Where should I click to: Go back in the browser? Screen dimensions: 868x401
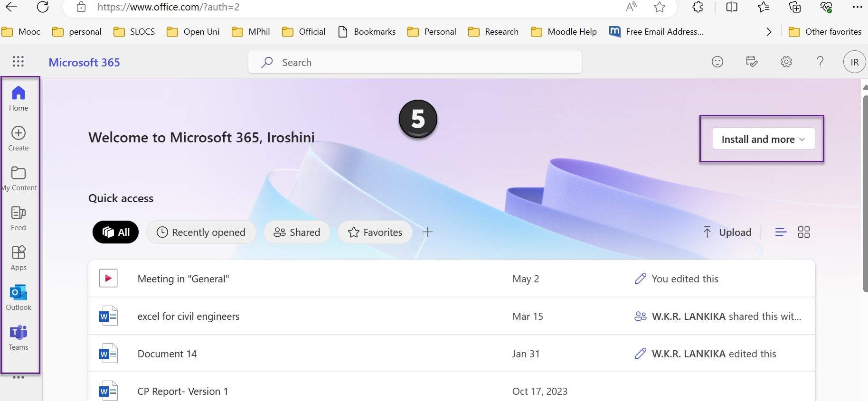pyautogui.click(x=11, y=7)
